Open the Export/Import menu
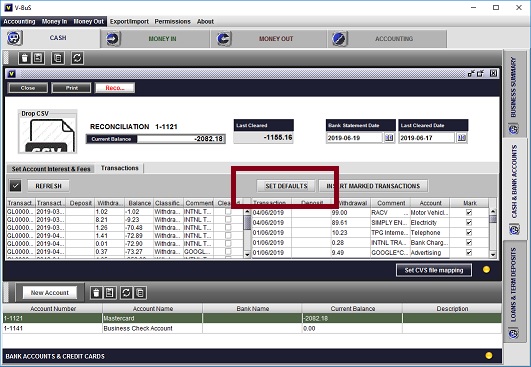This screenshot has height=367, width=531. point(129,21)
